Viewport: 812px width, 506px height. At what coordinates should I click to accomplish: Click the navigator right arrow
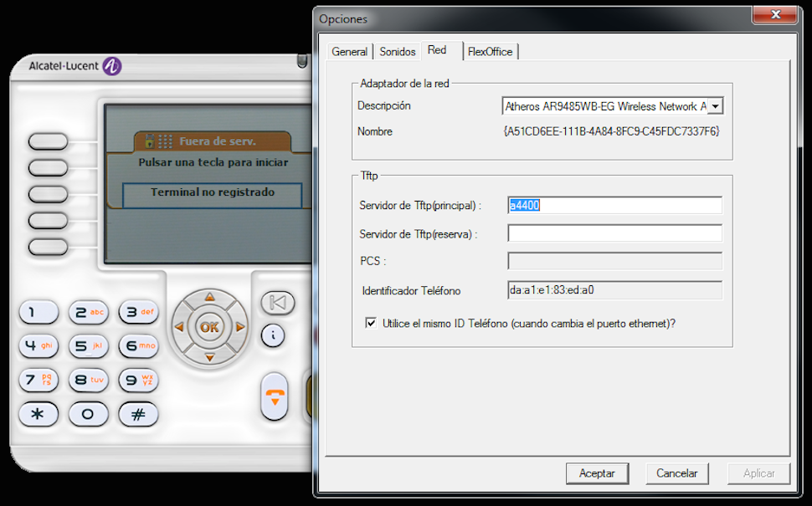pyautogui.click(x=239, y=327)
